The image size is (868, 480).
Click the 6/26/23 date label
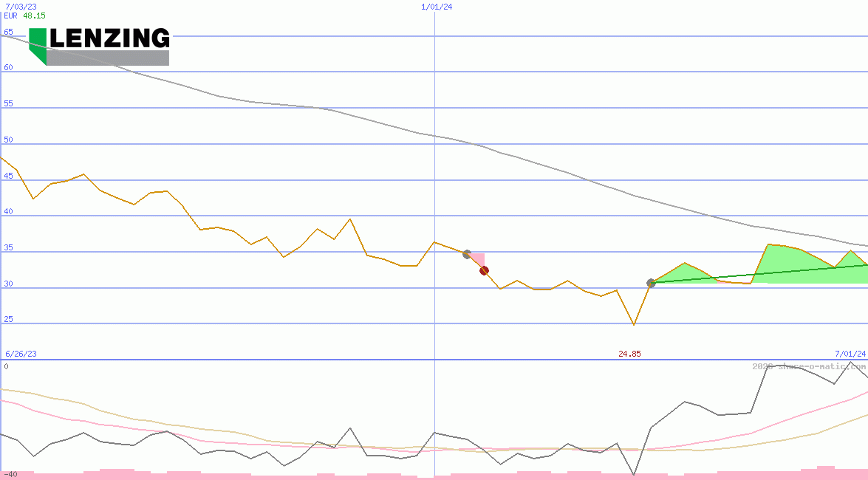click(21, 354)
